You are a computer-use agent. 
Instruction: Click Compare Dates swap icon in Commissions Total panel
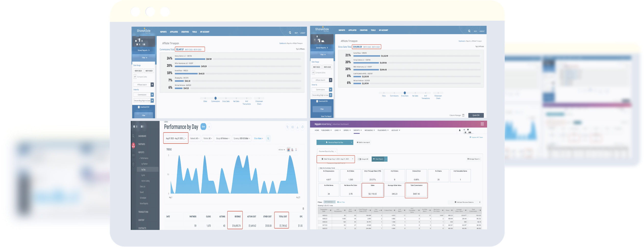(x=135, y=77)
